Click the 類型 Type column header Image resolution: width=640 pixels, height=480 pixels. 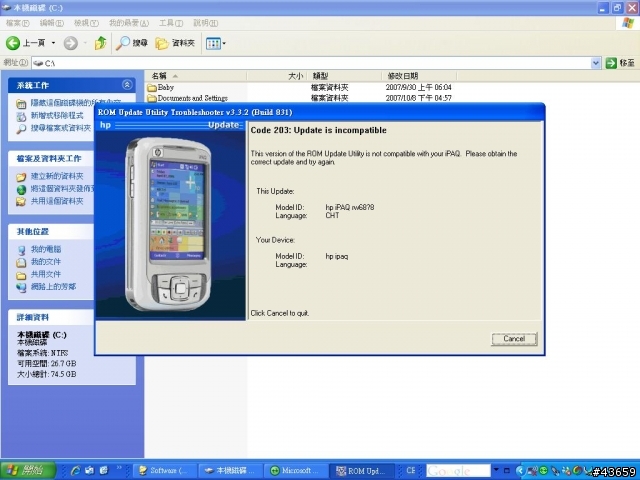point(344,76)
